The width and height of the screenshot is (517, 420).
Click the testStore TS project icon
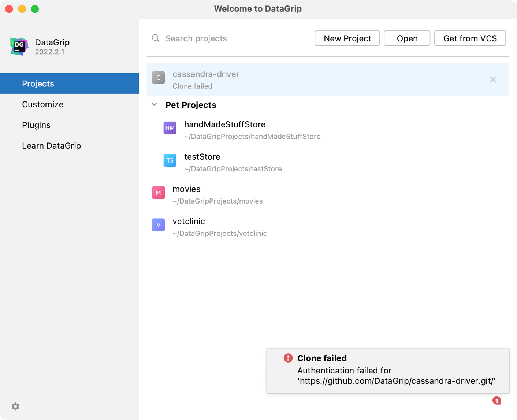tap(170, 160)
